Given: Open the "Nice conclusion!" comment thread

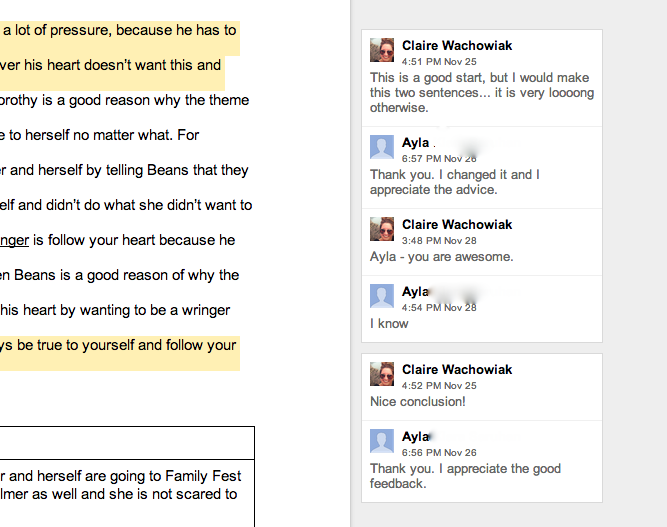Looking at the screenshot, I should coord(418,402).
